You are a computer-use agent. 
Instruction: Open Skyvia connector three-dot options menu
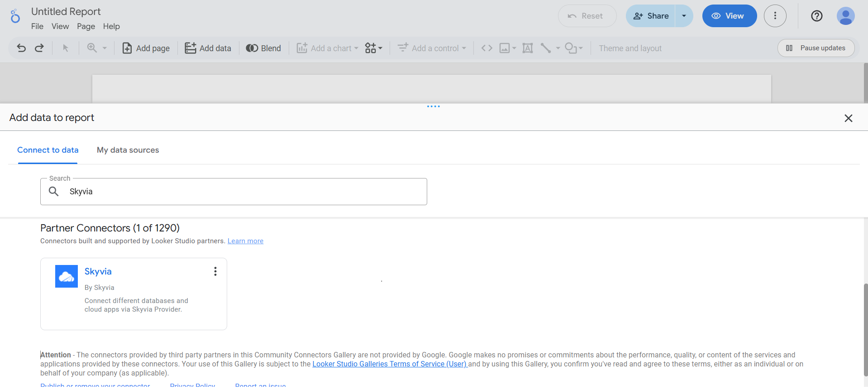tap(215, 271)
